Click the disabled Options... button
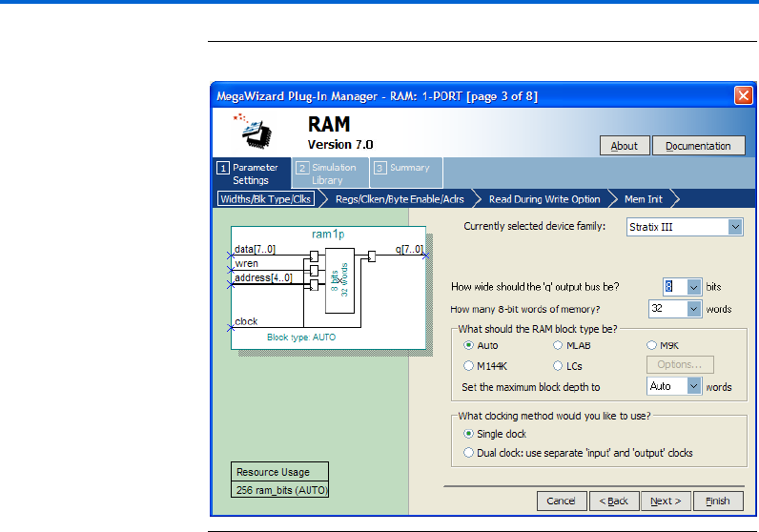The image size is (759, 532). (680, 364)
